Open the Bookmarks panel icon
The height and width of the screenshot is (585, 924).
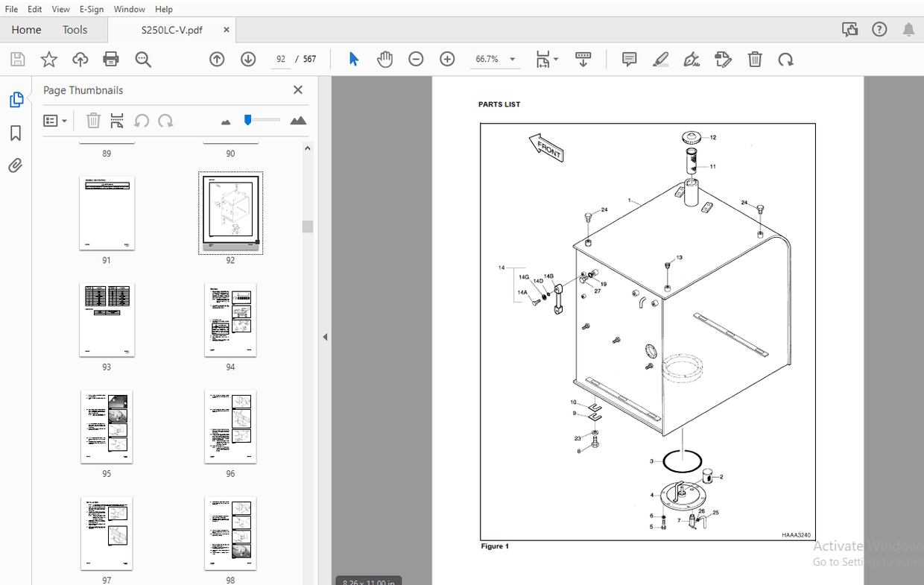[16, 133]
